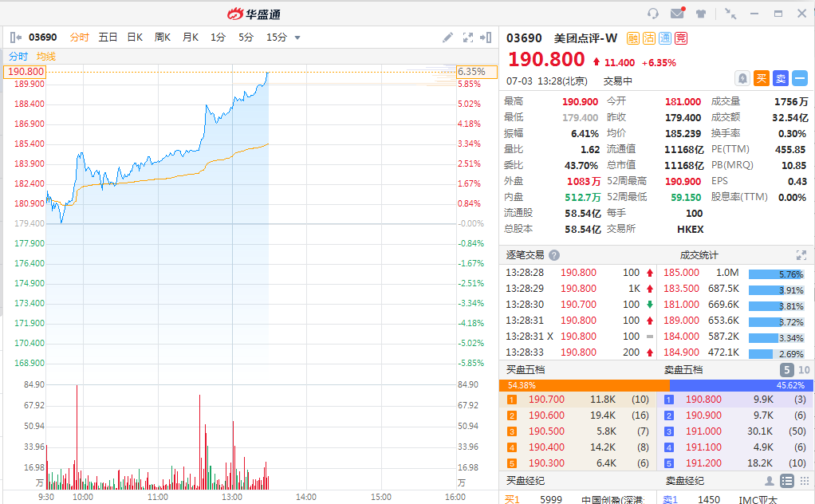Click the price alert bell icon
This screenshot has width=815, height=504.
(742, 78)
